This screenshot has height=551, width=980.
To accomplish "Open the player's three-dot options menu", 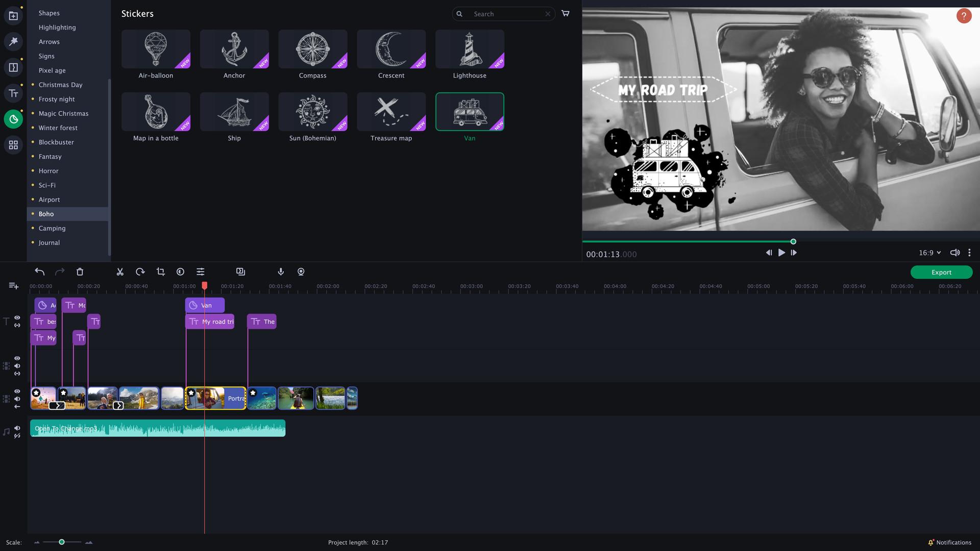I will [969, 253].
